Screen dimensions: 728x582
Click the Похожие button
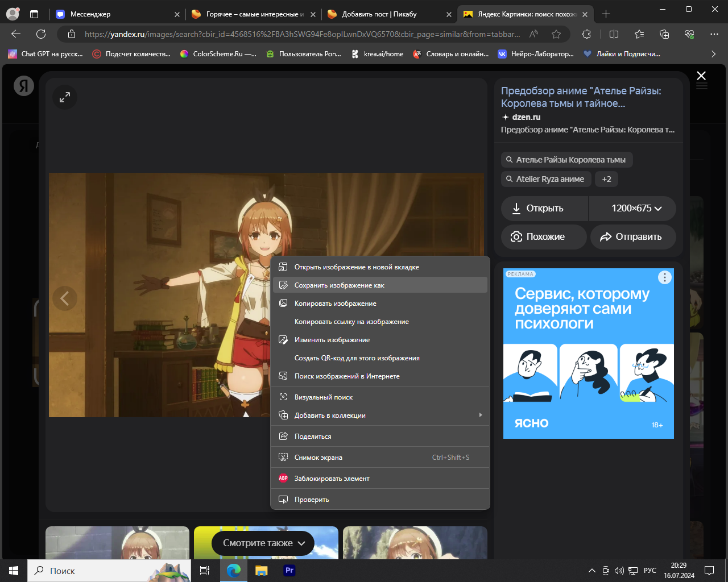(x=544, y=237)
